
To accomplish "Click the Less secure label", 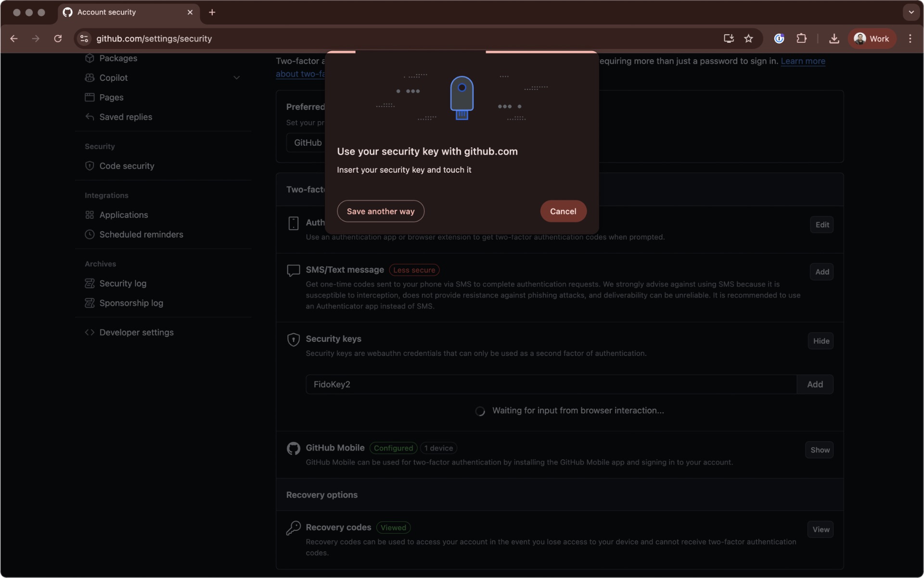I will [x=414, y=270].
